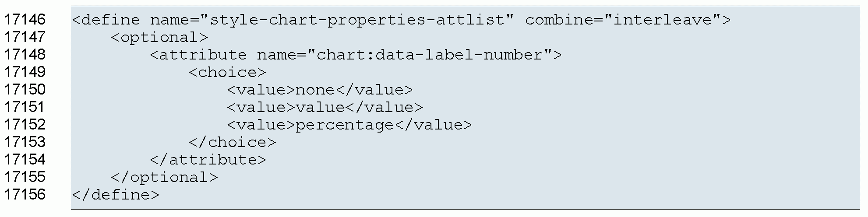Click the word "define" on line 17146
The image size is (868, 217).
tap(111, 20)
